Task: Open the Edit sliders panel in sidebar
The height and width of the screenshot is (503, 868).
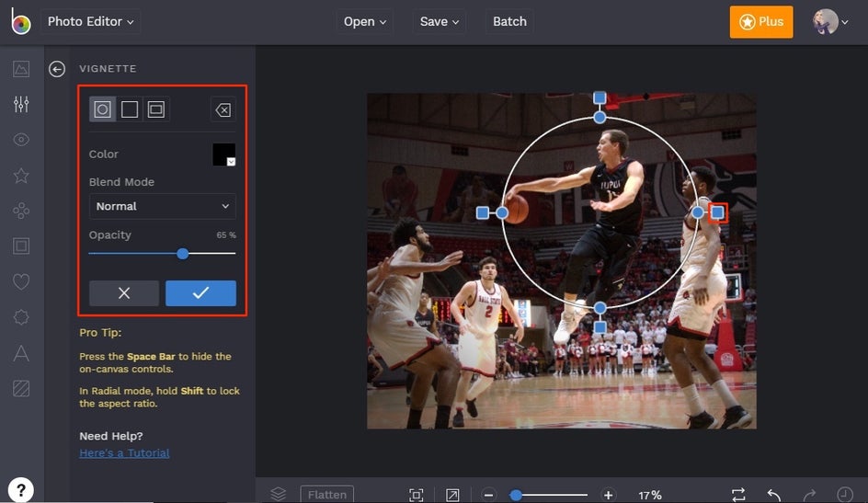Action: (x=21, y=104)
